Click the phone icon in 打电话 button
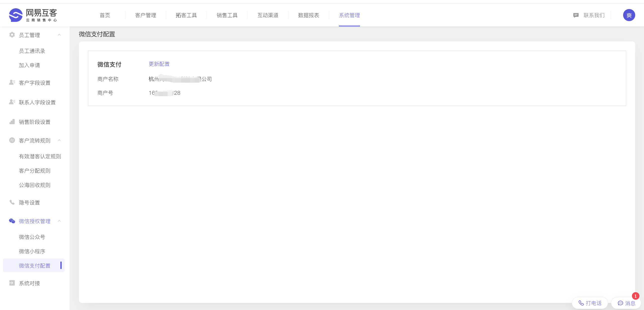The image size is (644, 310). click(x=581, y=303)
